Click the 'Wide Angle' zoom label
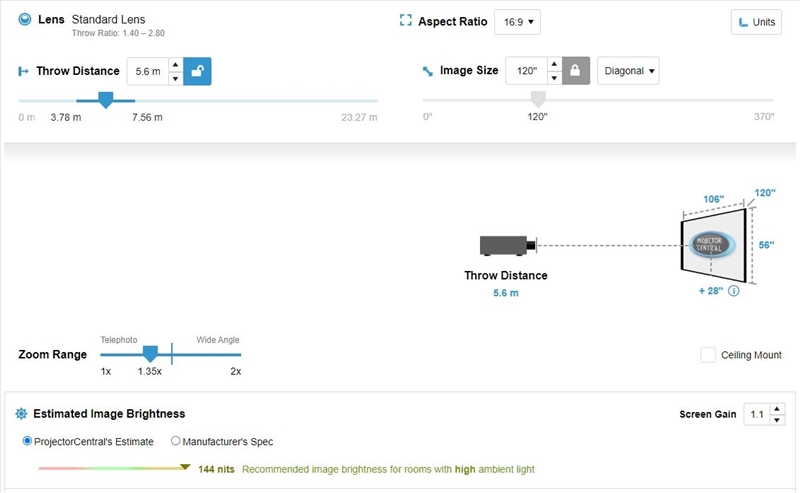800x493 pixels. (218, 340)
